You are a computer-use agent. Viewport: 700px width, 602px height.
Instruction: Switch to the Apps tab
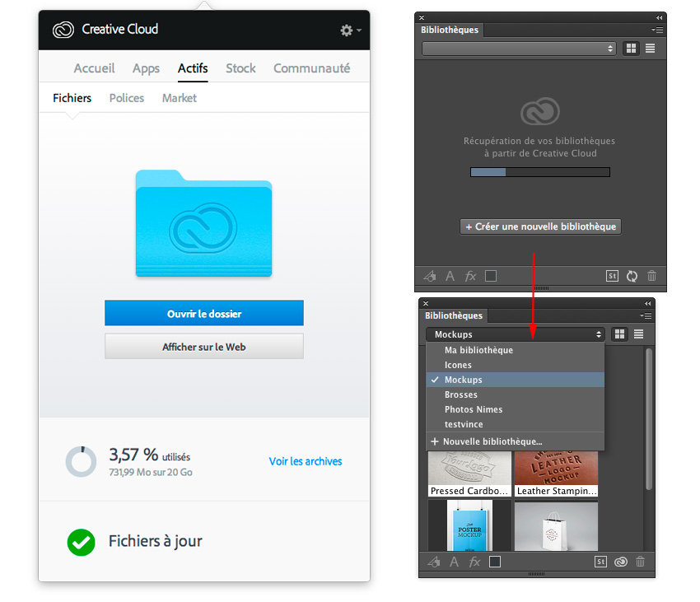146,68
